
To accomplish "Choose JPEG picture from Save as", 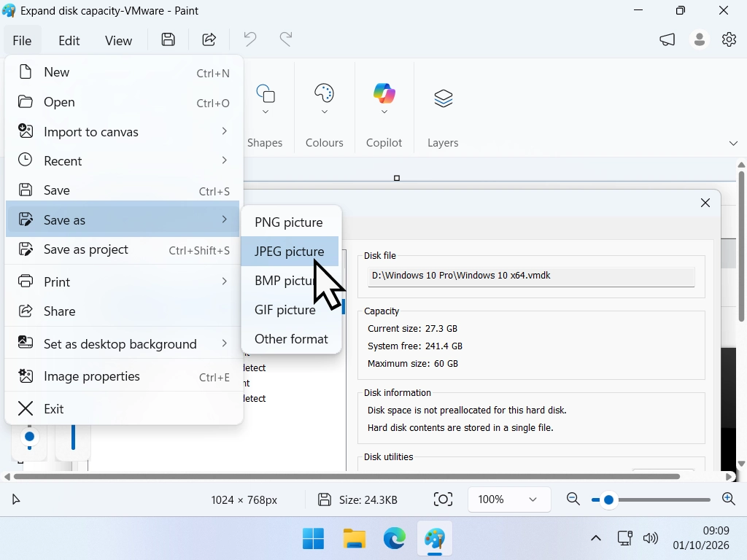I will [x=290, y=252].
